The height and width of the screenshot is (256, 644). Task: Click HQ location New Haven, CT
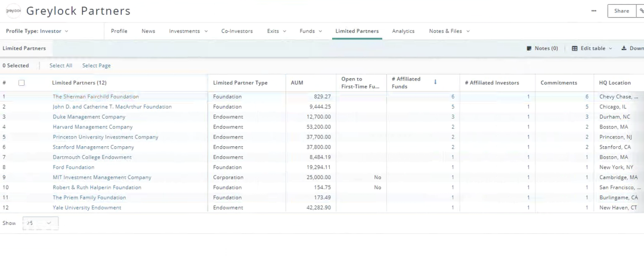tap(618, 208)
